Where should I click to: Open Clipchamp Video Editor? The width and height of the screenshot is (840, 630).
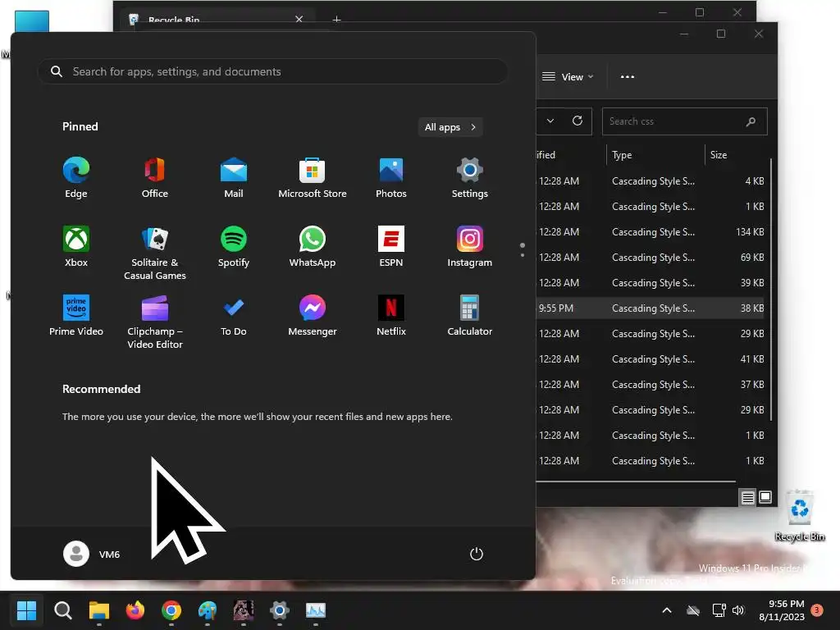pyautogui.click(x=155, y=322)
